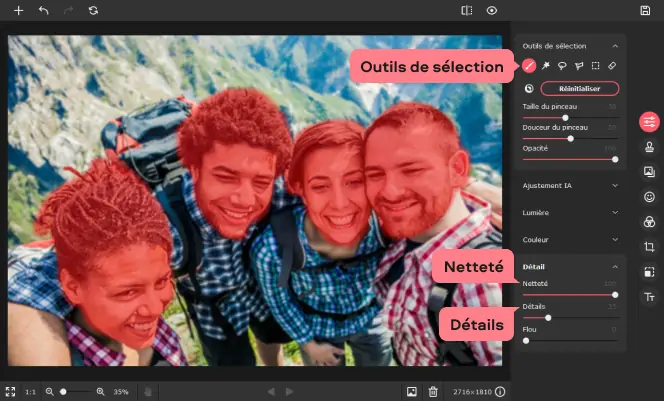Expand the Couleur section
The width and height of the screenshot is (664, 401).
pyautogui.click(x=615, y=240)
